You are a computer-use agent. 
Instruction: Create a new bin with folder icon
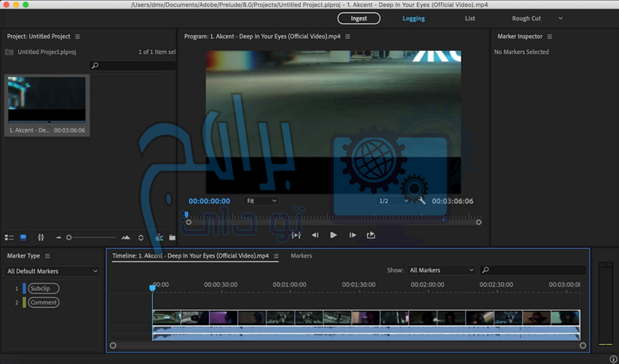tap(173, 237)
